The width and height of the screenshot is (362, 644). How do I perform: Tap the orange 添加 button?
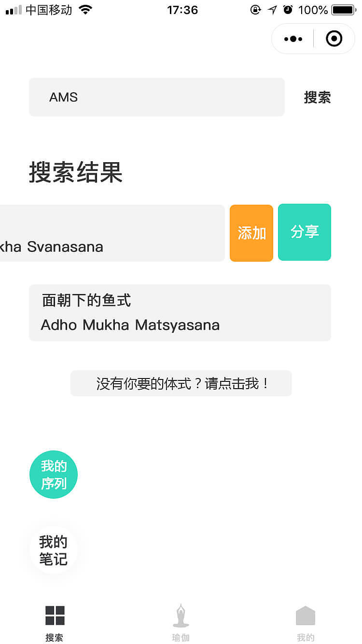[x=251, y=232]
